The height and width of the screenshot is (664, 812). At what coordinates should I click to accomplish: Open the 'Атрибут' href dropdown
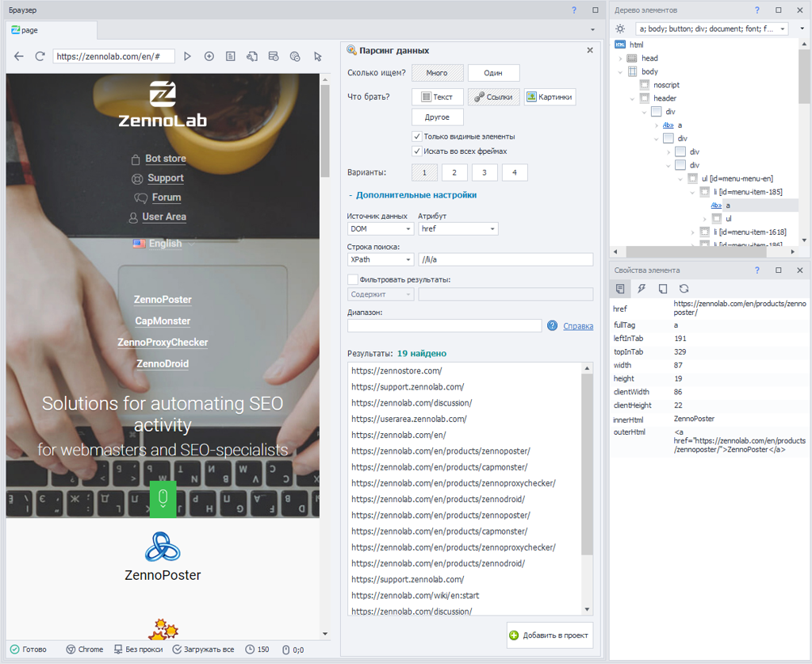458,228
